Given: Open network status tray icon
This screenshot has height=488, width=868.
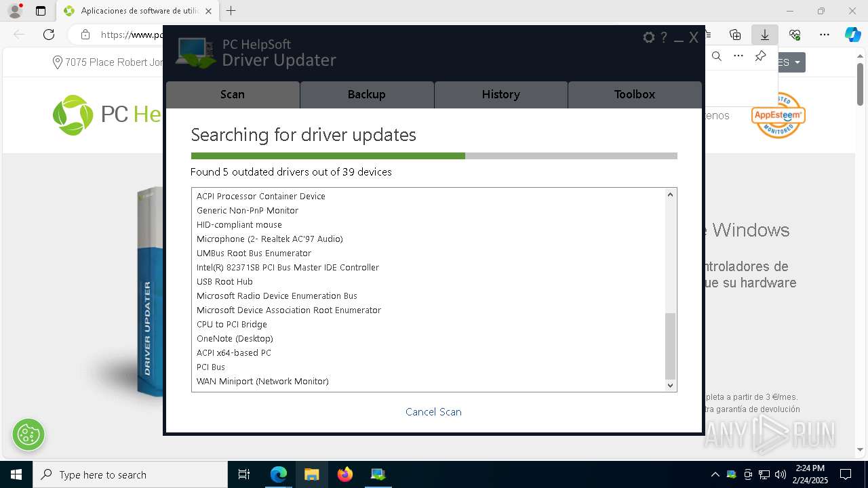Looking at the screenshot, I should (764, 474).
